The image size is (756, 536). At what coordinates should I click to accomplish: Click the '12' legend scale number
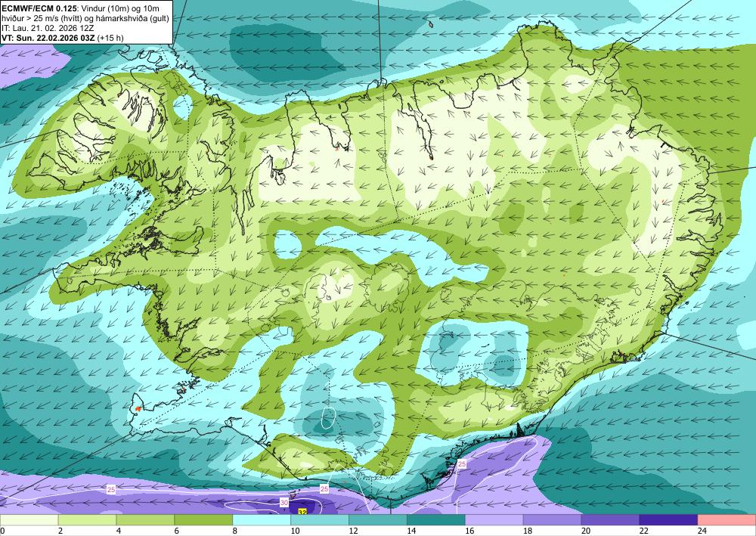pyautogui.click(x=353, y=531)
